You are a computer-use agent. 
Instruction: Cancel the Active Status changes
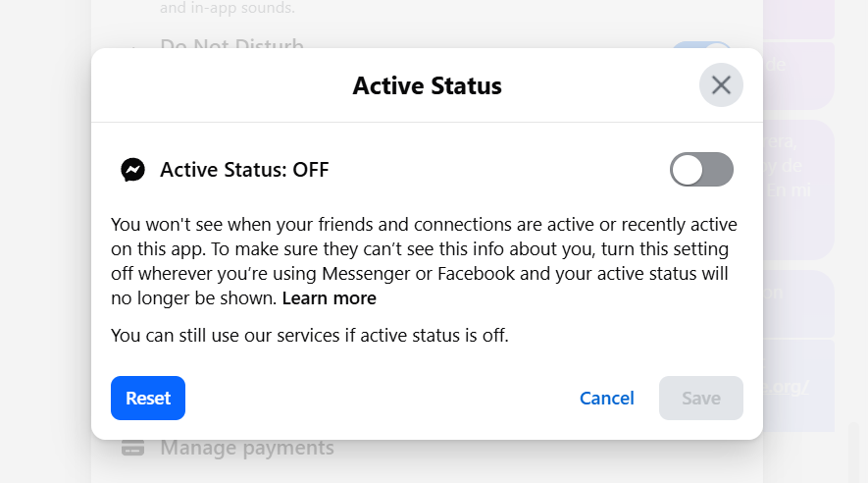click(606, 398)
